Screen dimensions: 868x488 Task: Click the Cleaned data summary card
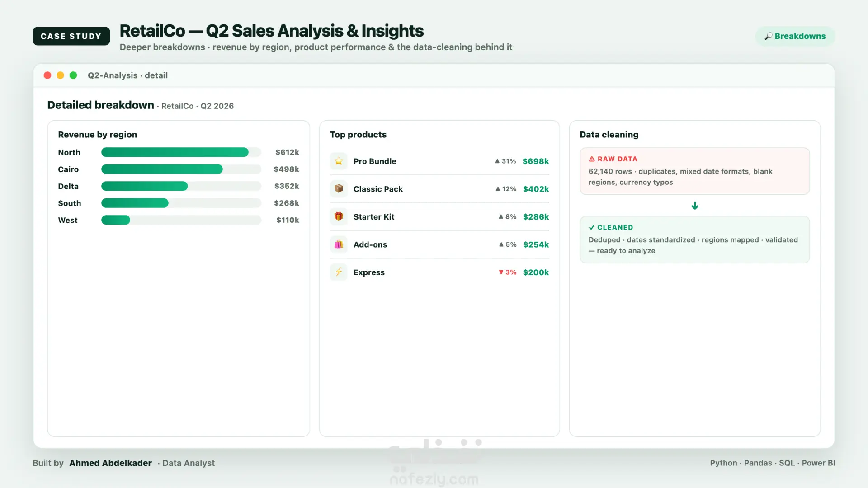click(694, 239)
